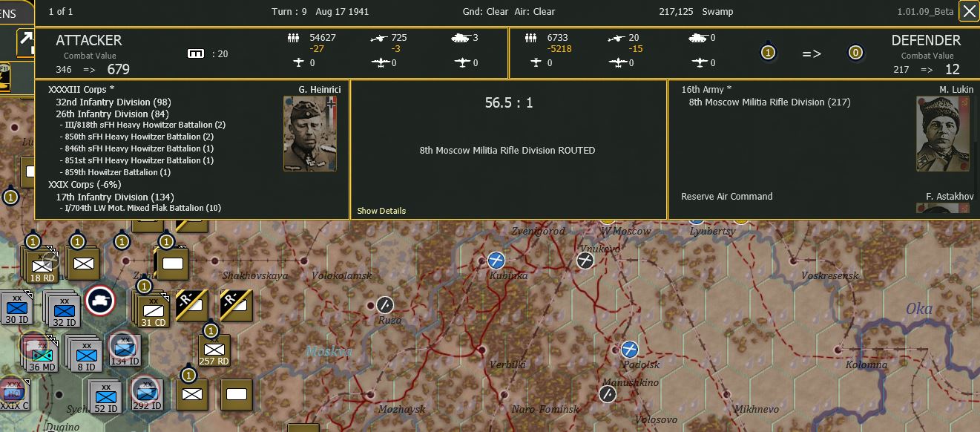The width and height of the screenshot is (980, 432).
Task: Click the 56.5 : 1 odds text
Action: point(509,102)
